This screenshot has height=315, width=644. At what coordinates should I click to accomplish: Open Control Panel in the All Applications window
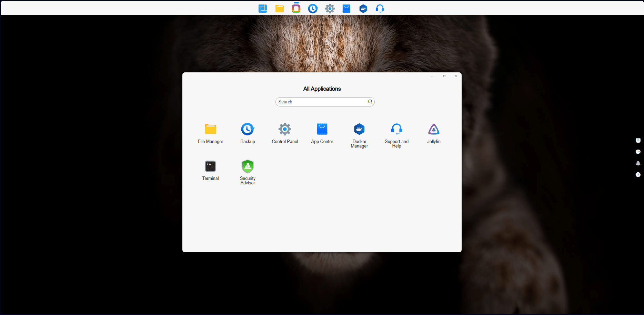tap(285, 129)
